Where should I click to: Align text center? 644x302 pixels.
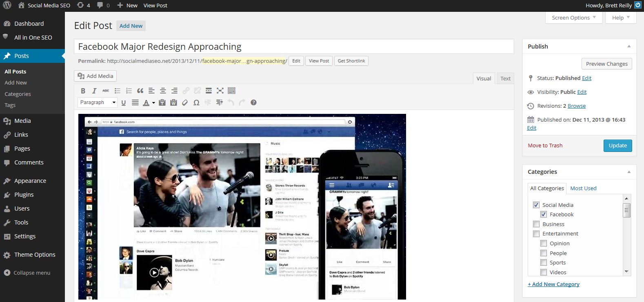click(x=163, y=91)
